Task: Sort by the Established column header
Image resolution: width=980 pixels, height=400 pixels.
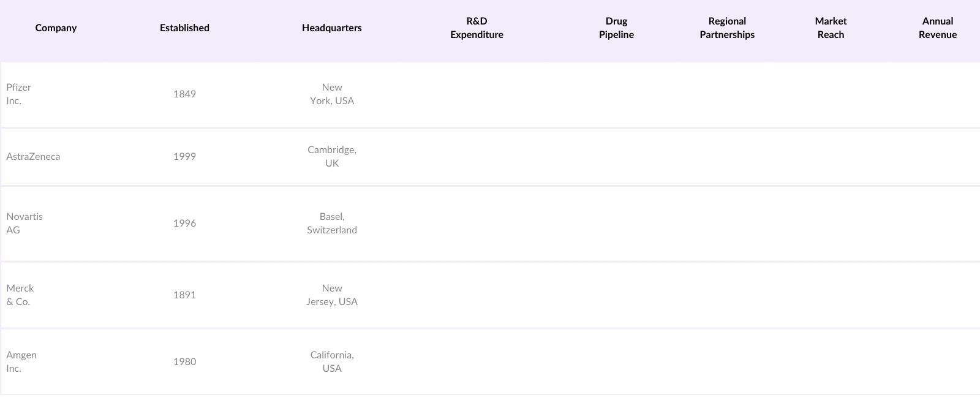Action: point(184,28)
